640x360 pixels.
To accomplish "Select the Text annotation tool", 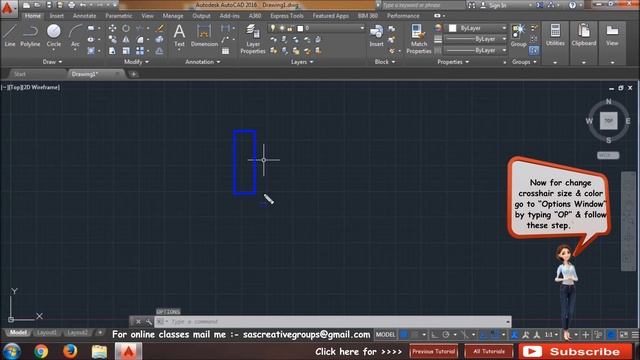I will click(179, 36).
